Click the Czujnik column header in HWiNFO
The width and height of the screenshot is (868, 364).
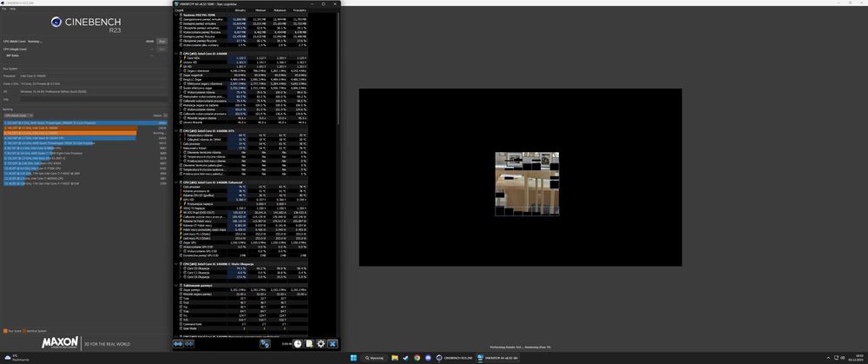click(180, 10)
